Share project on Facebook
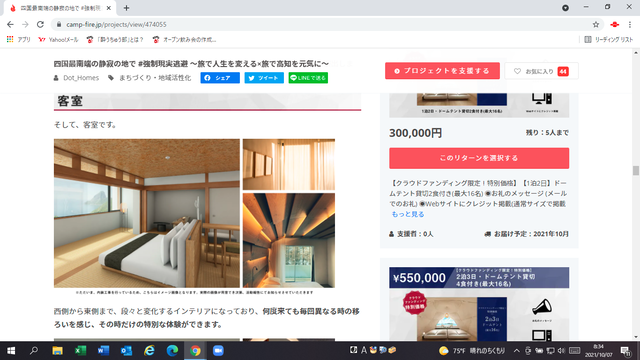The width and height of the screenshot is (640, 360). coord(220,78)
